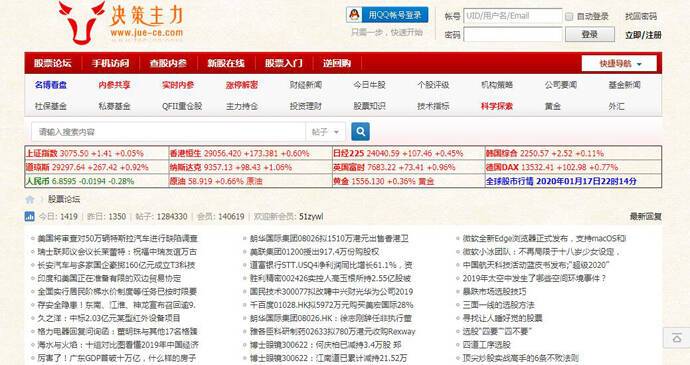Open the 股票论坛 nav tab
Screen dimensions: 690x365
[53, 63]
